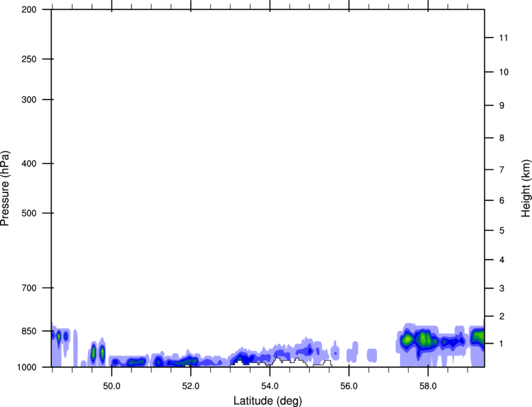Click the 700 pressure axis label
Screen dimensions: 532x407
tap(29, 288)
